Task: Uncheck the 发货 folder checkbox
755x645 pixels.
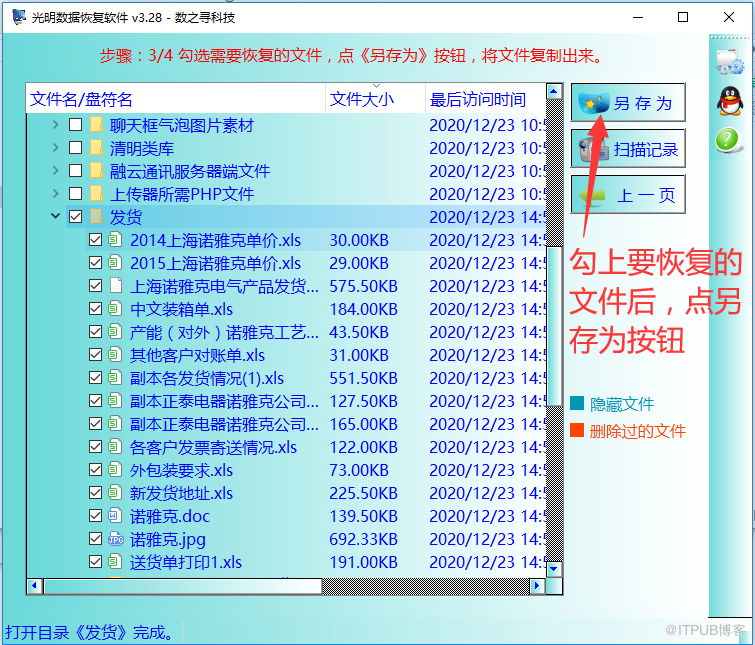Action: 76,217
